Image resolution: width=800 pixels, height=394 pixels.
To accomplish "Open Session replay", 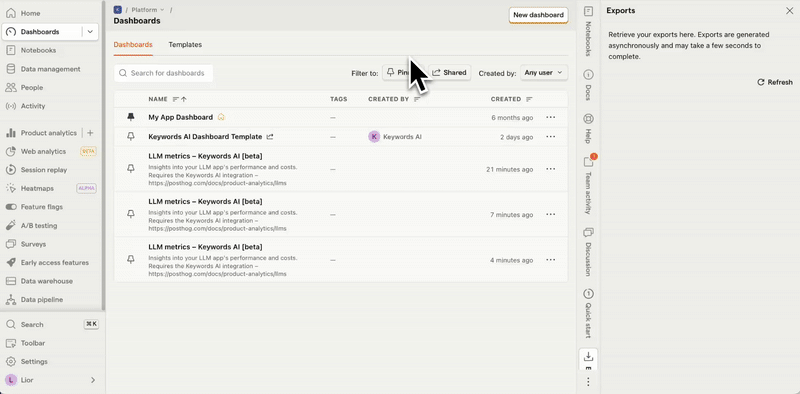I will point(44,170).
